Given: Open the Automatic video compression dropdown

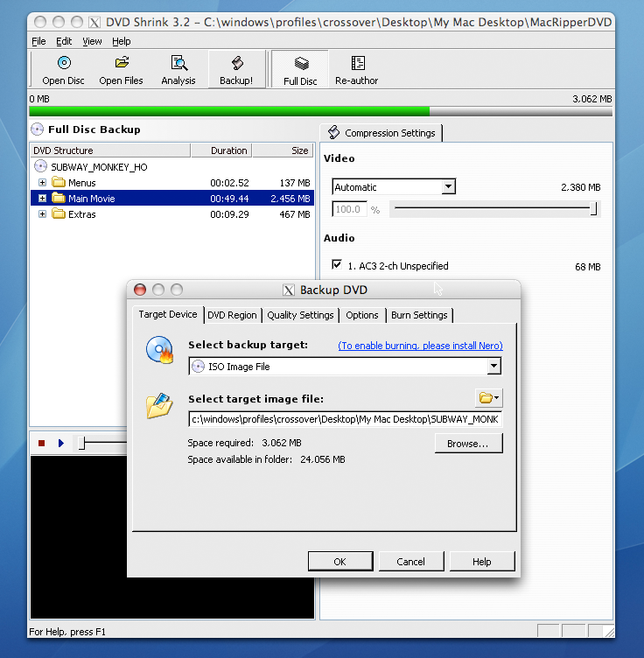Looking at the screenshot, I should pyautogui.click(x=449, y=186).
